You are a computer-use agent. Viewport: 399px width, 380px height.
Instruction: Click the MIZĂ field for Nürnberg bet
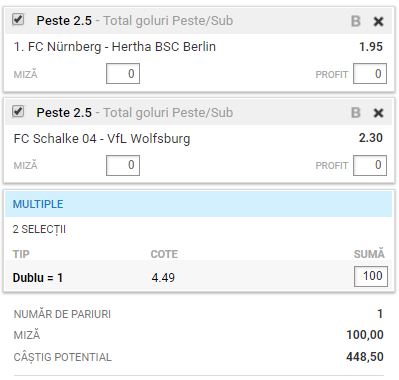123,74
